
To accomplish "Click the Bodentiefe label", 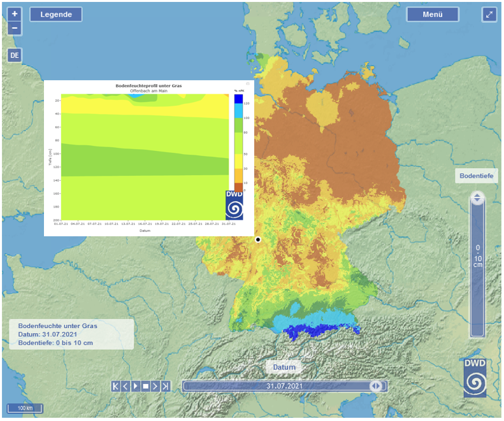I will point(477,176).
